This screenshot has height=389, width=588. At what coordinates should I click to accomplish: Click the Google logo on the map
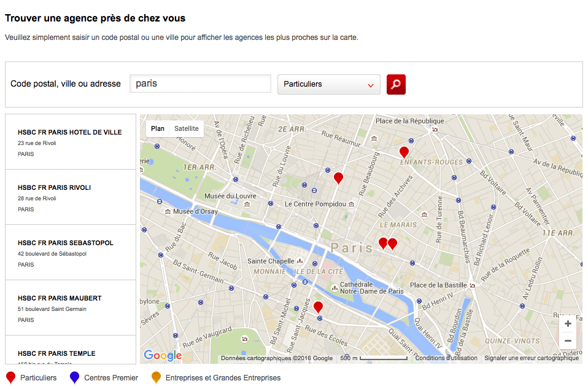pos(163,355)
